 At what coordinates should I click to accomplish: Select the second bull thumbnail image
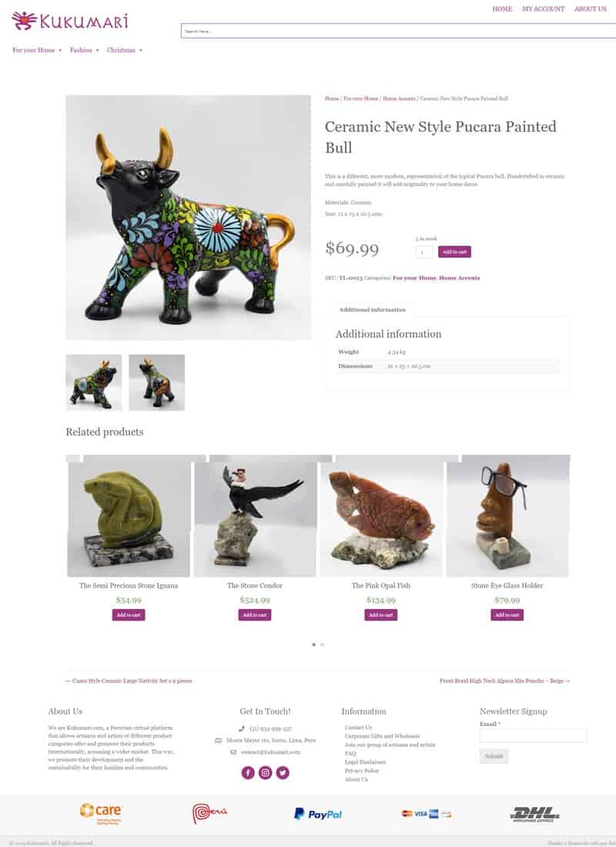157,383
